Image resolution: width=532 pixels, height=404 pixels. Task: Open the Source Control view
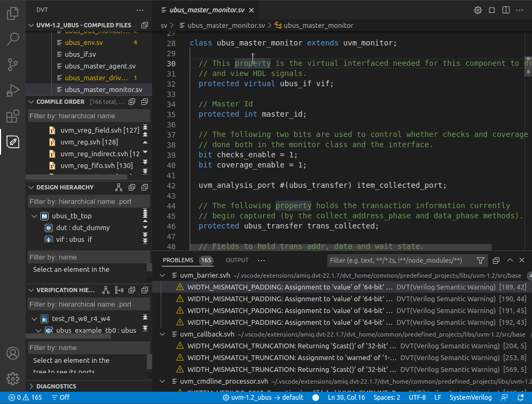point(13,65)
